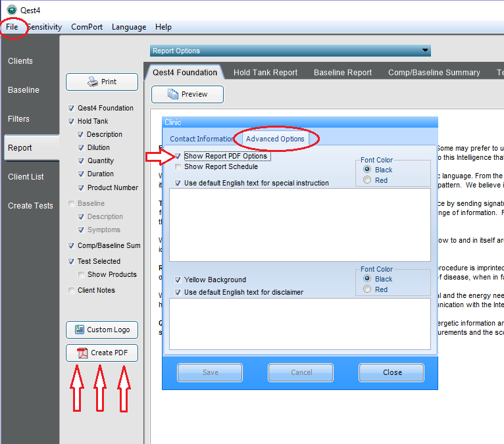Click the Preview pages icon

(x=172, y=94)
